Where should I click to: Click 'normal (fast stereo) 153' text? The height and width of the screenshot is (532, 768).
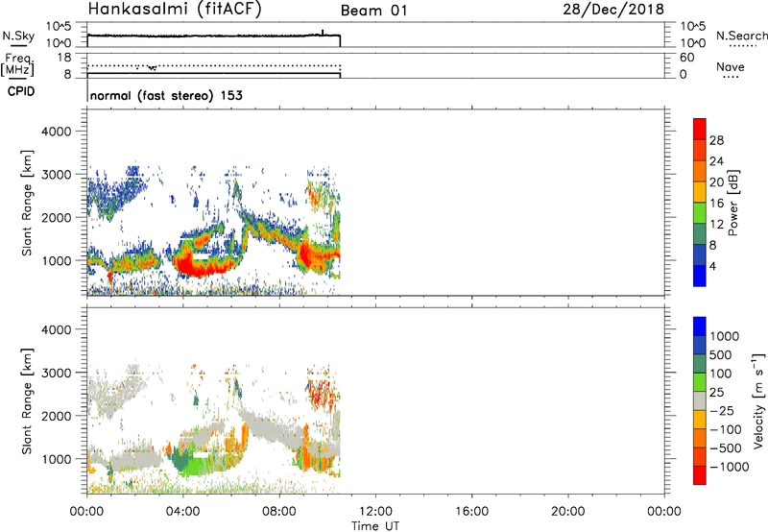166,95
